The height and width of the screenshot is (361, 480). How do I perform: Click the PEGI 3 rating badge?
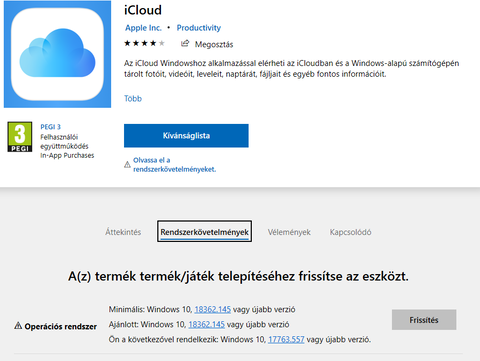[20, 137]
